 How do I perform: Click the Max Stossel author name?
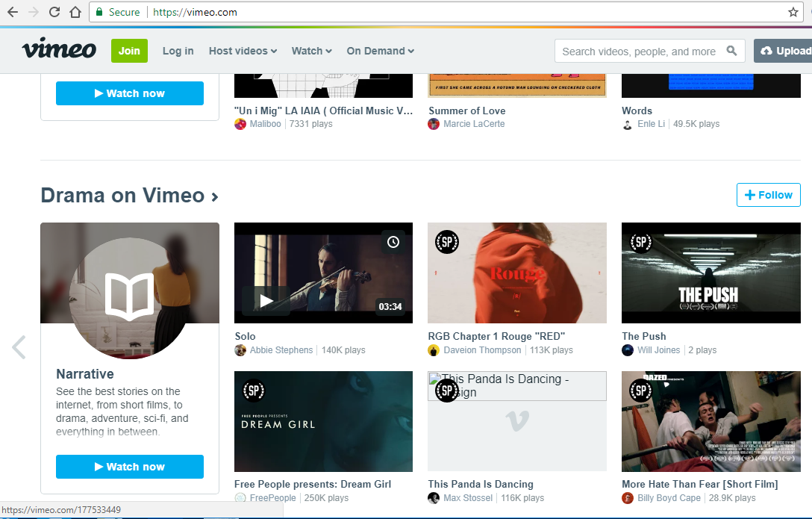(468, 498)
